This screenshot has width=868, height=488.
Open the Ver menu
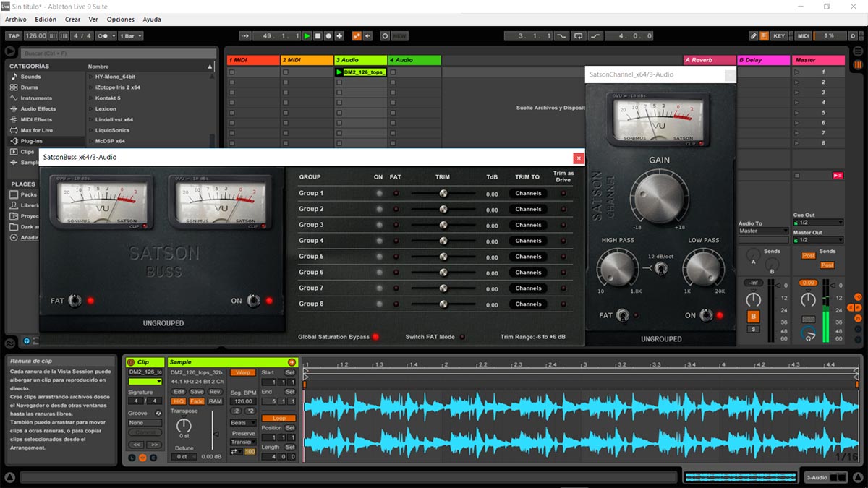pyautogui.click(x=93, y=20)
